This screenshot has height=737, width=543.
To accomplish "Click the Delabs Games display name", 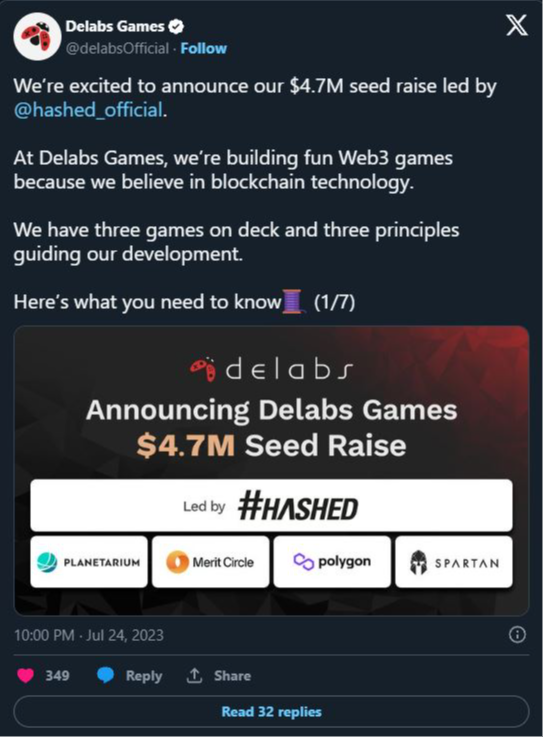I will coord(115,26).
